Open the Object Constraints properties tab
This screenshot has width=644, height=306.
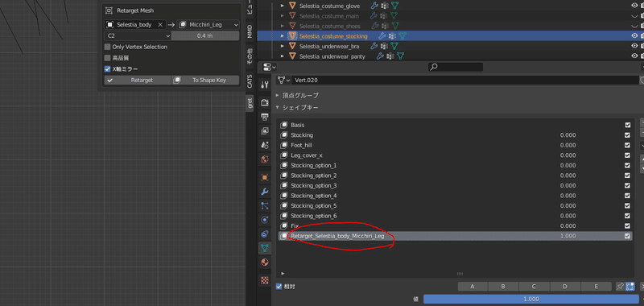[265, 234]
